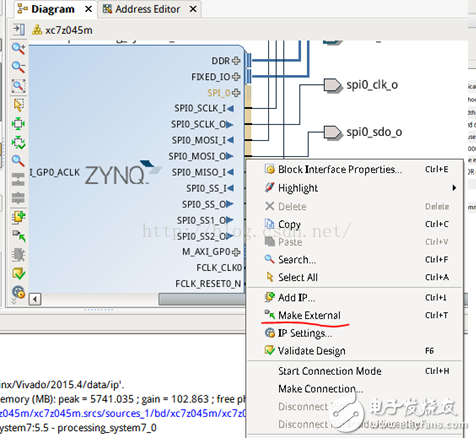Click the horizontal scrollbar left arrow
This screenshot has width=476, height=441.
point(35,299)
